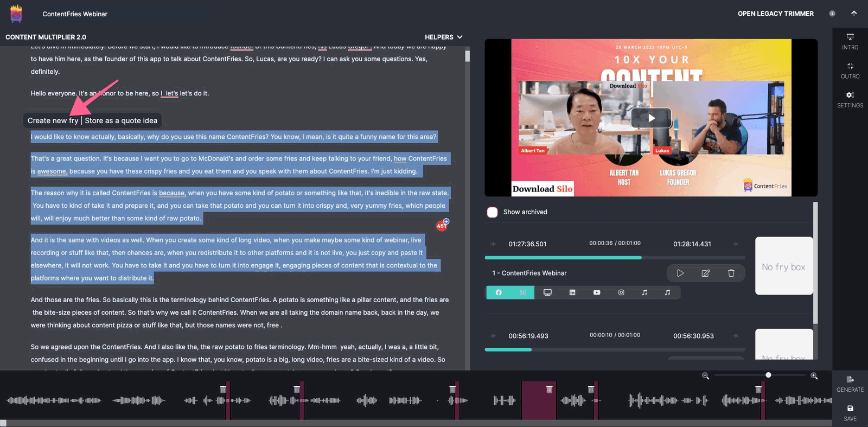868x427 pixels.
Task: Zoom in the waveform timeline
Action: (814, 375)
